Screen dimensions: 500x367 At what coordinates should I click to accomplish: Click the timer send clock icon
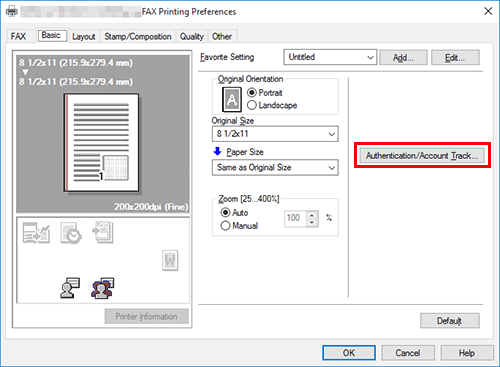(x=71, y=233)
